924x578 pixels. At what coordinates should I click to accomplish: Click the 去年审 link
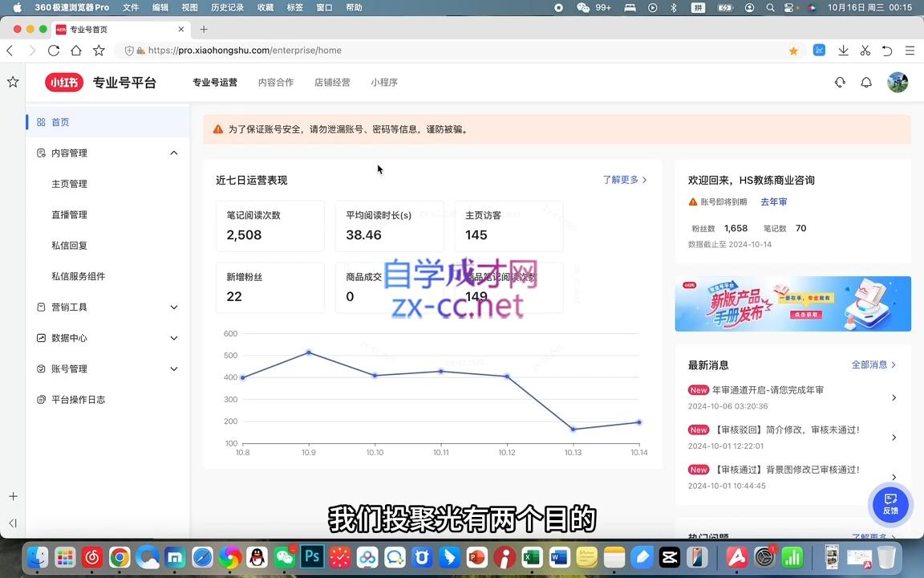click(774, 201)
